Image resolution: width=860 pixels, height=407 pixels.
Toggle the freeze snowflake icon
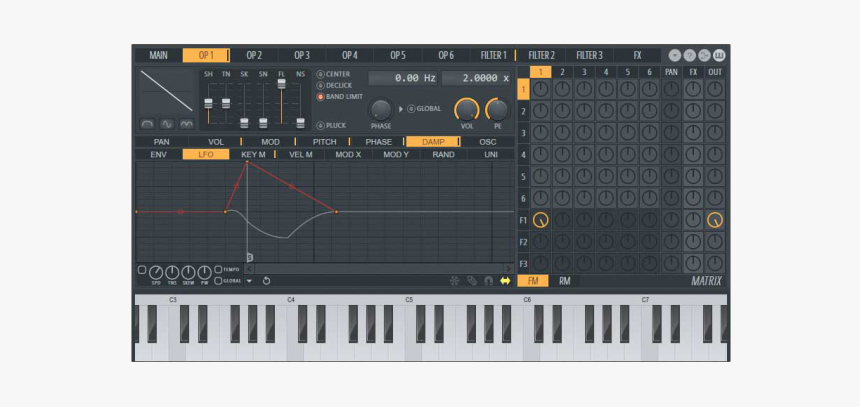(454, 281)
